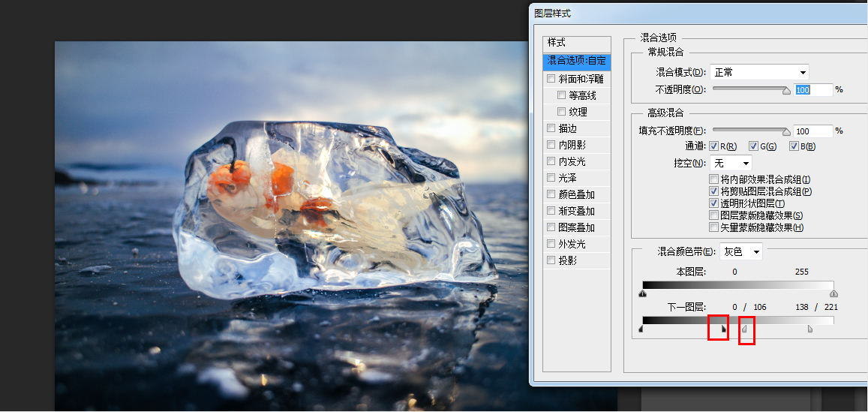Click the leftmost black handle of 下一图层
The height and width of the screenshot is (412, 868).
[641, 329]
